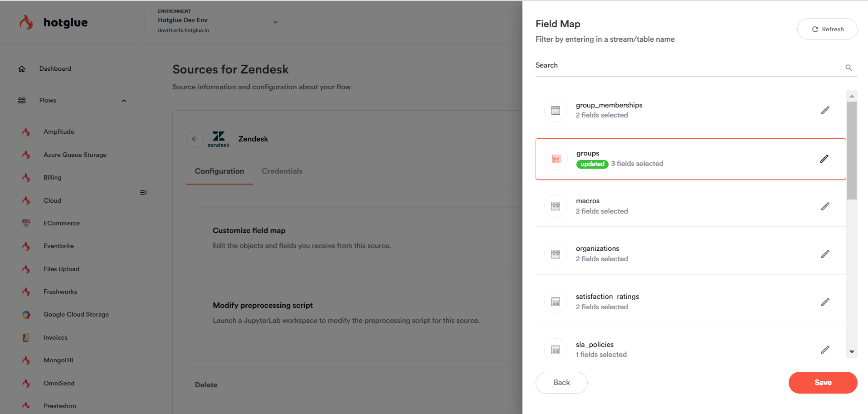Viewport: 868px width, 414px height.
Task: Edit the group_memberships stream fields
Action: point(825,110)
